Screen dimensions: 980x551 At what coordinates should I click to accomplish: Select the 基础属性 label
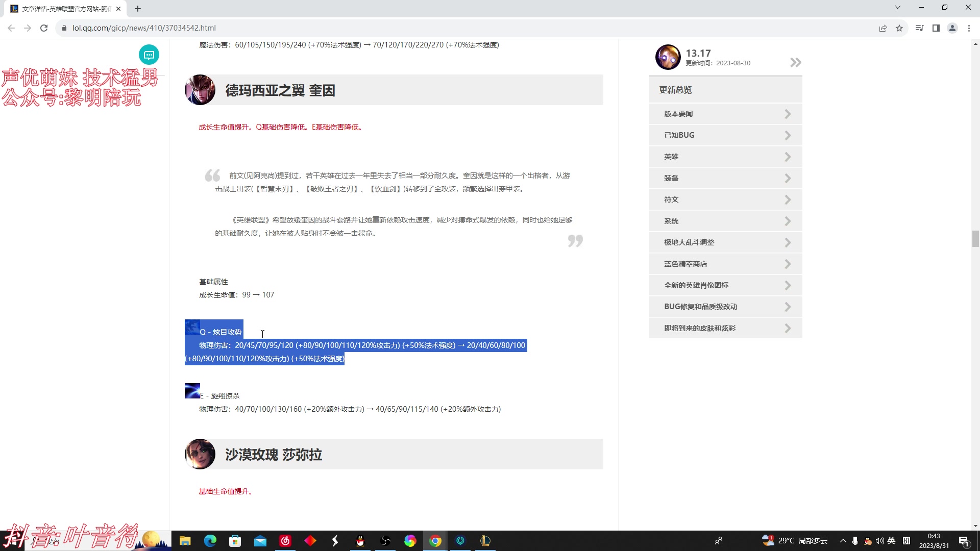click(x=213, y=282)
